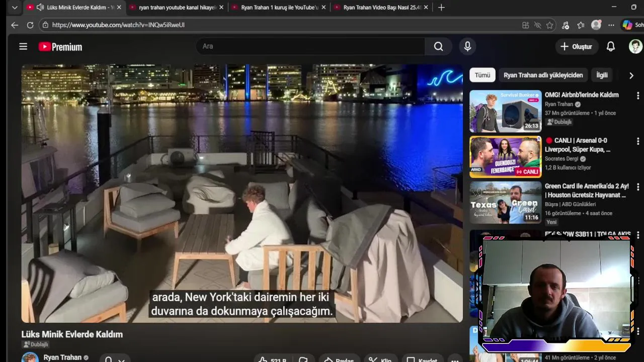Open 'OMG! Airbnb'lerinde Kaldım' video thumbnail
644x362 pixels.
(x=506, y=111)
